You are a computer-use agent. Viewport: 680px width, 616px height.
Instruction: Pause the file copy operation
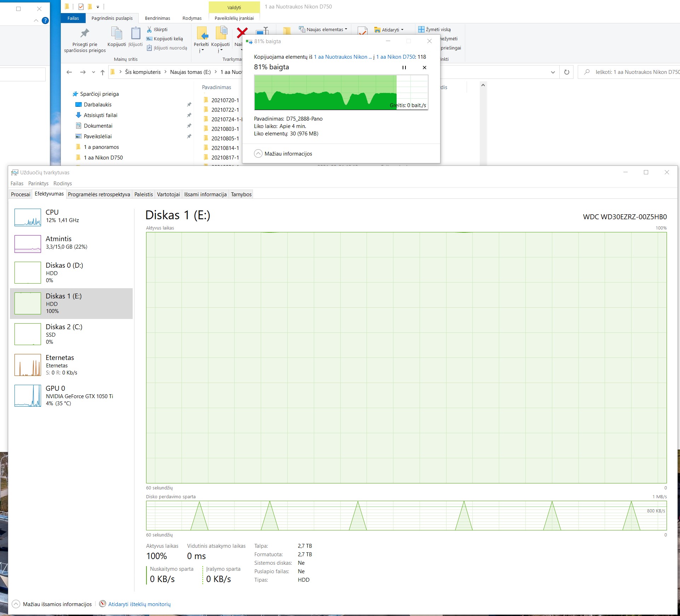click(404, 68)
